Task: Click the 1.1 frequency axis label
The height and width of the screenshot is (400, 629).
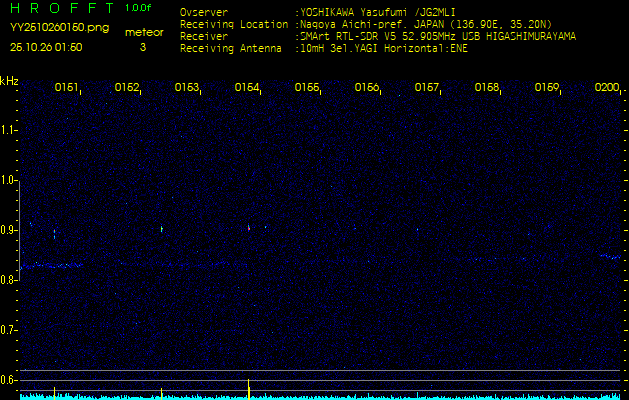Action: pos(9,130)
